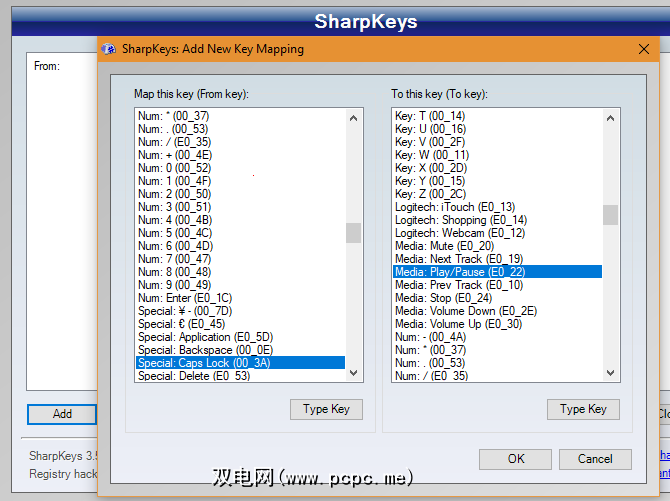Select 'Key: X (00_2D)' in To list

[x=497, y=168]
